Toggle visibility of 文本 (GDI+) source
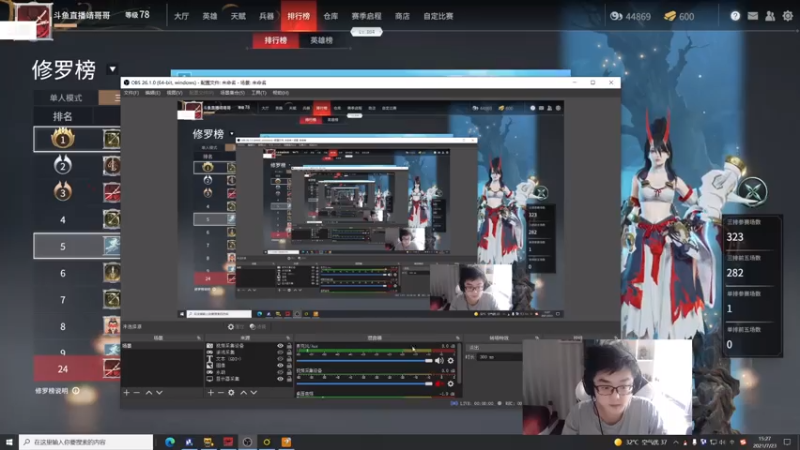Screen dimensions: 800x450 [280, 359]
